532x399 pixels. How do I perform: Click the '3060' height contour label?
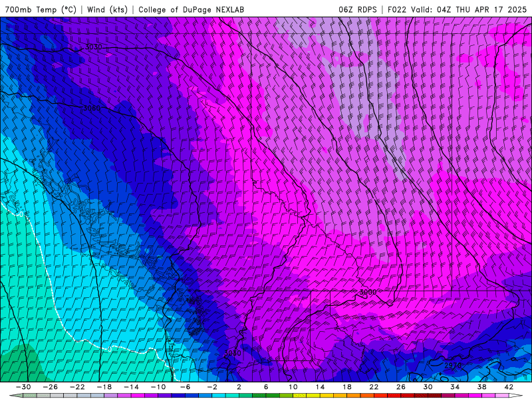pyautogui.click(x=92, y=108)
